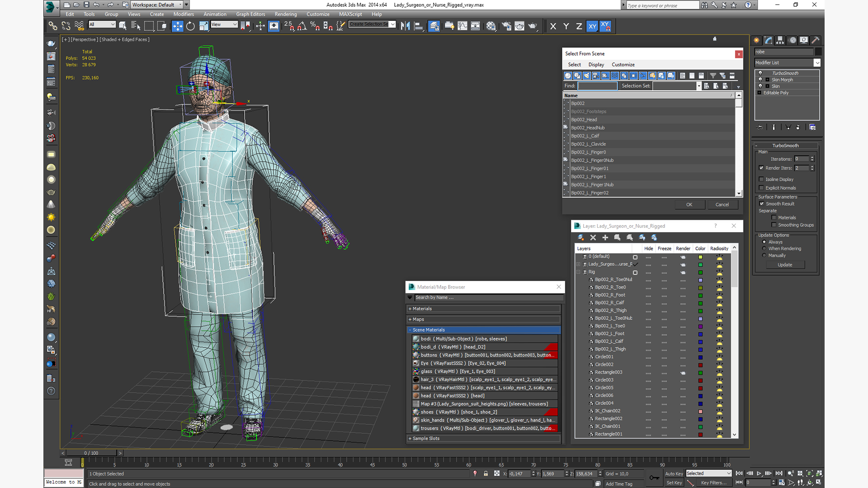The image size is (868, 488).
Task: Choose the Rectangular Selection Region tool
Action: 149,26
